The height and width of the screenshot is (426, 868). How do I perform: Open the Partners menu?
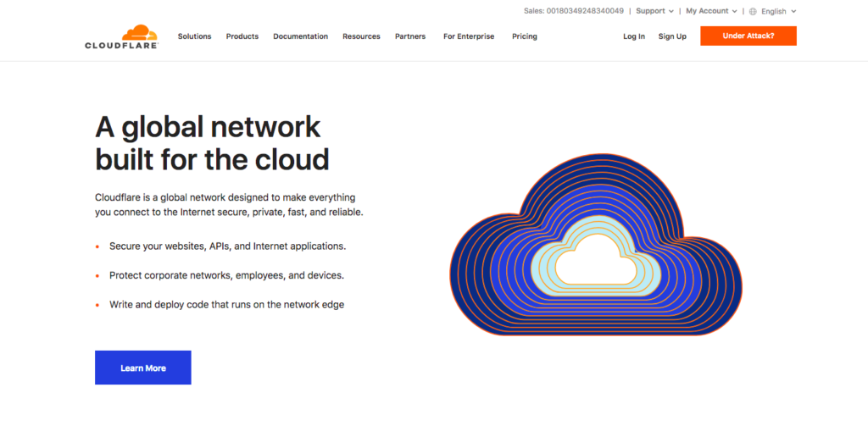tap(410, 36)
